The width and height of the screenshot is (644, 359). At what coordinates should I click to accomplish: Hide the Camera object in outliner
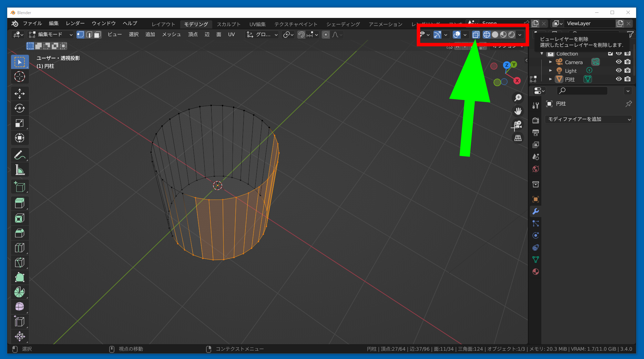(619, 62)
